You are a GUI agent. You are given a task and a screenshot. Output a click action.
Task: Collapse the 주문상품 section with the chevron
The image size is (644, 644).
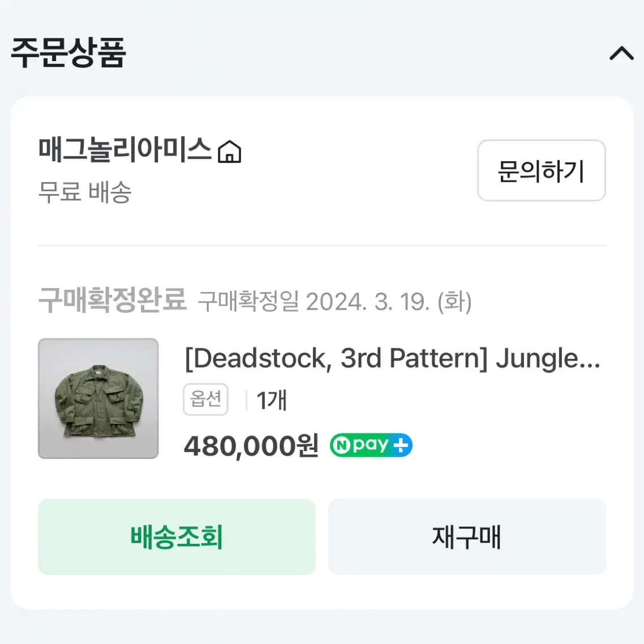point(621,53)
